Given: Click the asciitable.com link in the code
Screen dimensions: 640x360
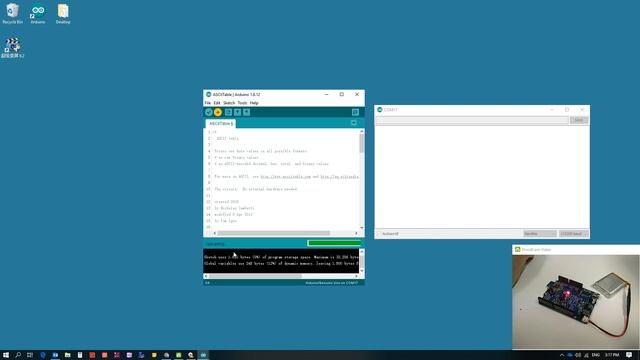Looking at the screenshot, I should click(x=286, y=177).
